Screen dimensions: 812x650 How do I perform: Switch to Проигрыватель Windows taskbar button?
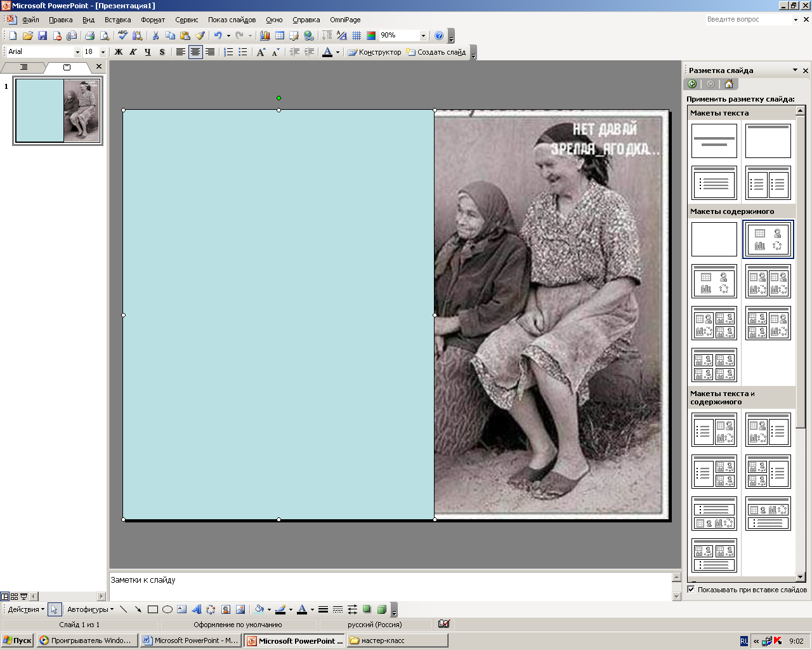pyautogui.click(x=87, y=640)
